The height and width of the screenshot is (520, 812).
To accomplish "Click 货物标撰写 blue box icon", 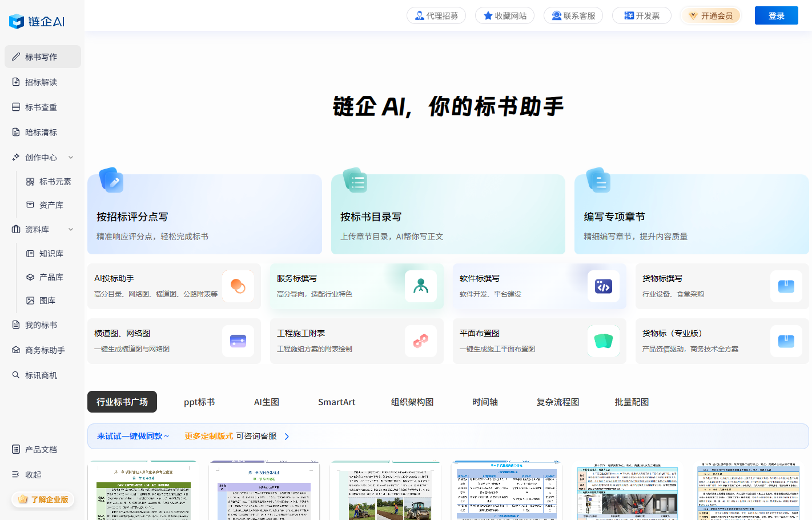I will 786,286.
